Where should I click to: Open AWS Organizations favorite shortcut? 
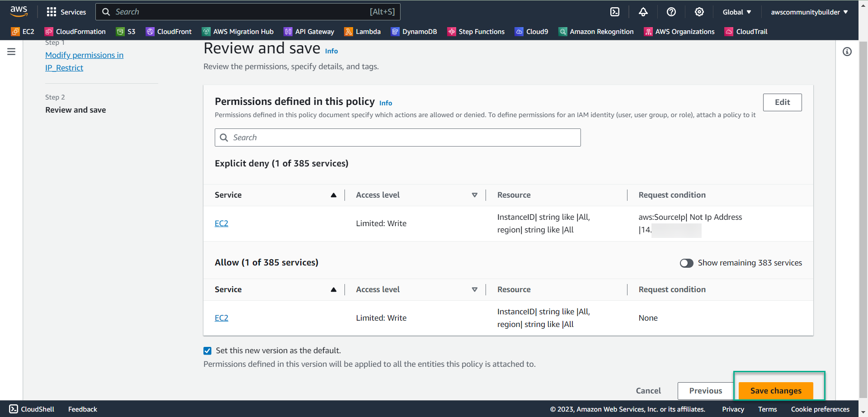pos(679,32)
